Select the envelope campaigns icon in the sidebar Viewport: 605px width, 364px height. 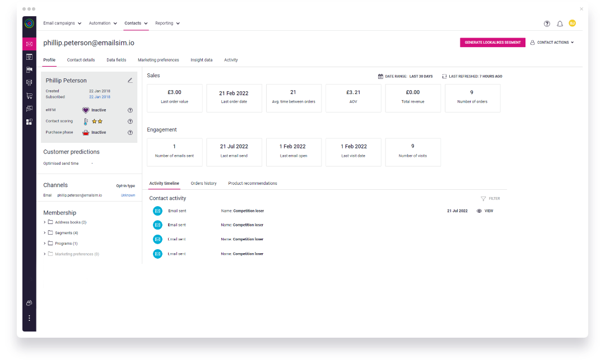point(29,43)
